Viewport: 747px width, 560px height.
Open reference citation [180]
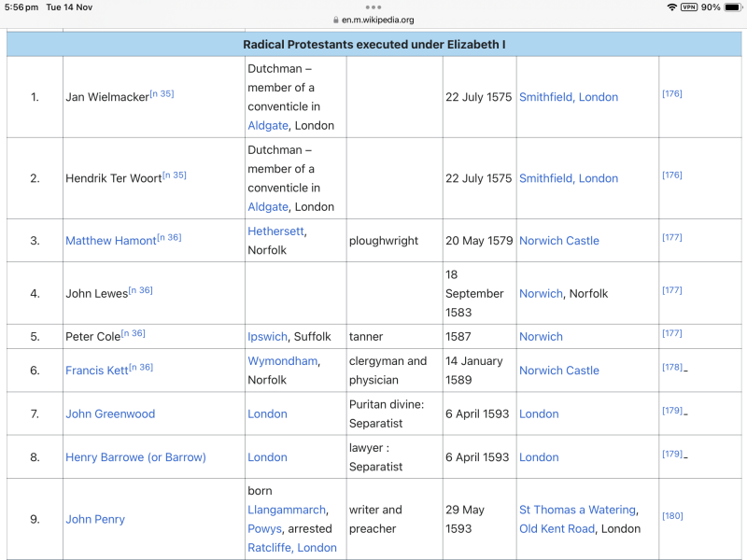(x=671, y=515)
